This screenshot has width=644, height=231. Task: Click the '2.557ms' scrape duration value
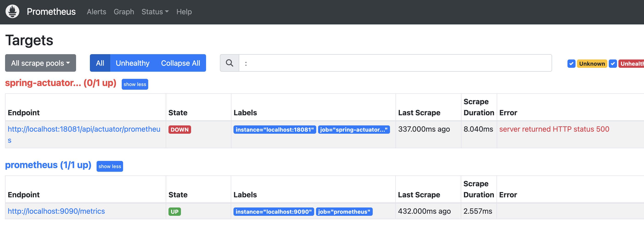478,211
